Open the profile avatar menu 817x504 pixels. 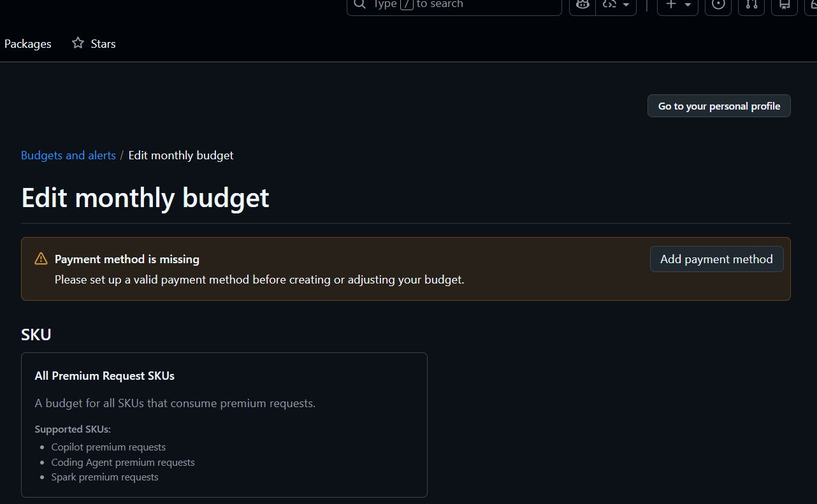(813, 5)
